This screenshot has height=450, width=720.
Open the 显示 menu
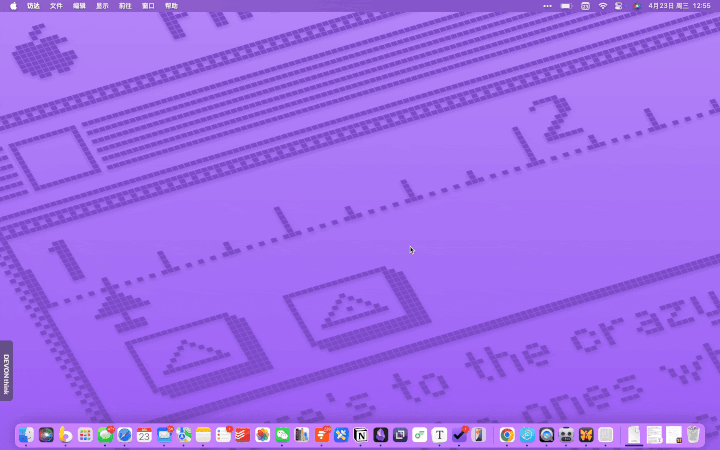[x=102, y=6]
